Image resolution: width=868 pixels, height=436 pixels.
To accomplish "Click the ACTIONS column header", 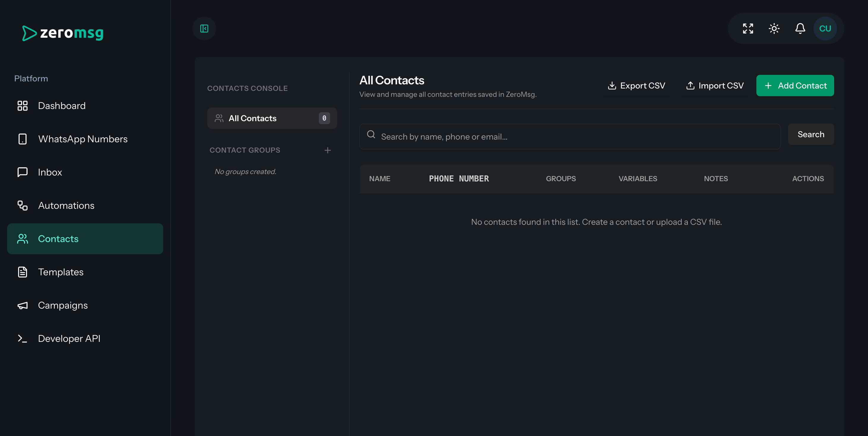I will coord(808,179).
